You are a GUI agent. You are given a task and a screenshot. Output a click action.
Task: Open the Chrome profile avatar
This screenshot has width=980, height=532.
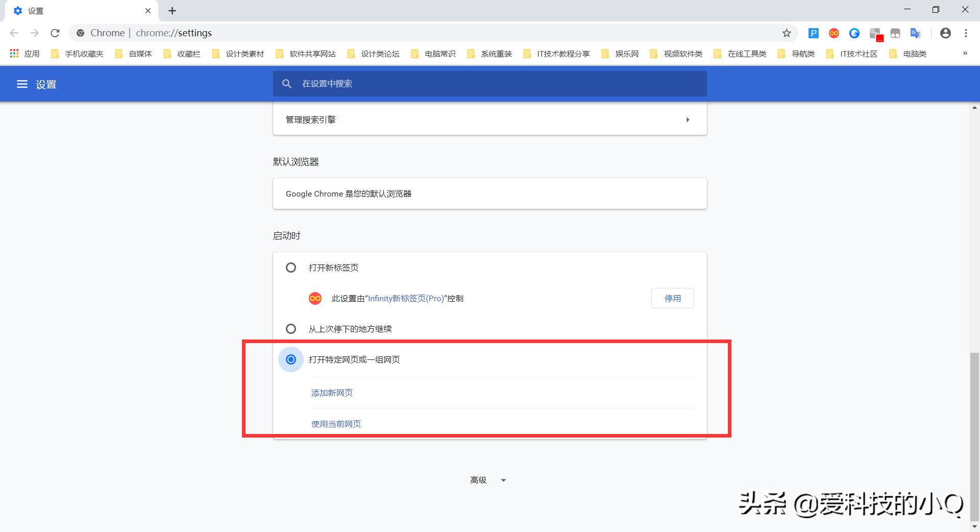tap(945, 33)
